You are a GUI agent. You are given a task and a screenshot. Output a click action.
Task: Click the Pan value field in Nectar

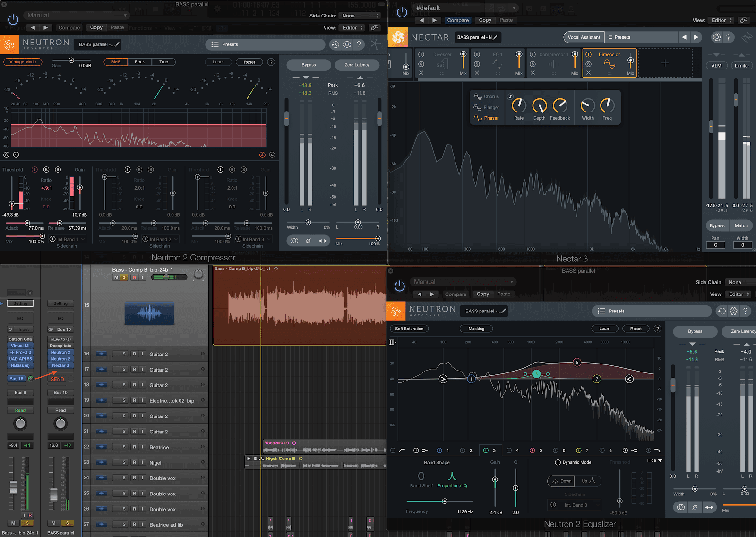pos(715,245)
